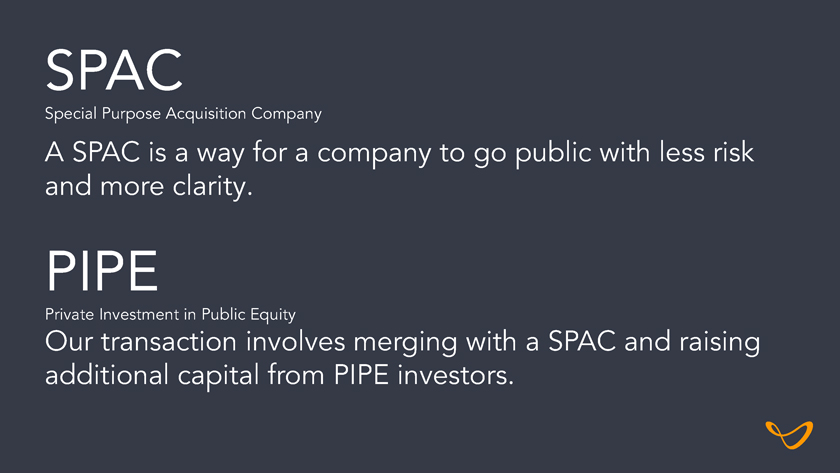Click the large PIPE heading
The height and width of the screenshot is (473, 840).
101,271
